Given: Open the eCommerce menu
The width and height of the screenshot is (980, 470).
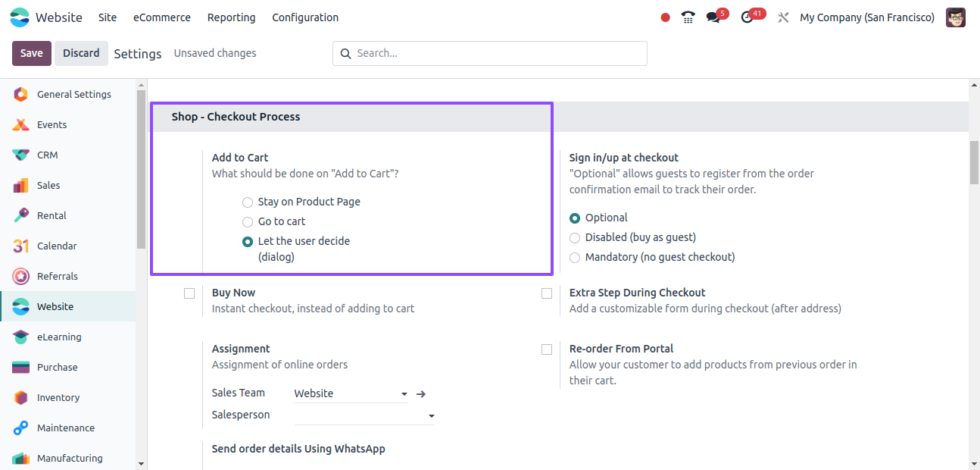Looking at the screenshot, I should point(162,17).
